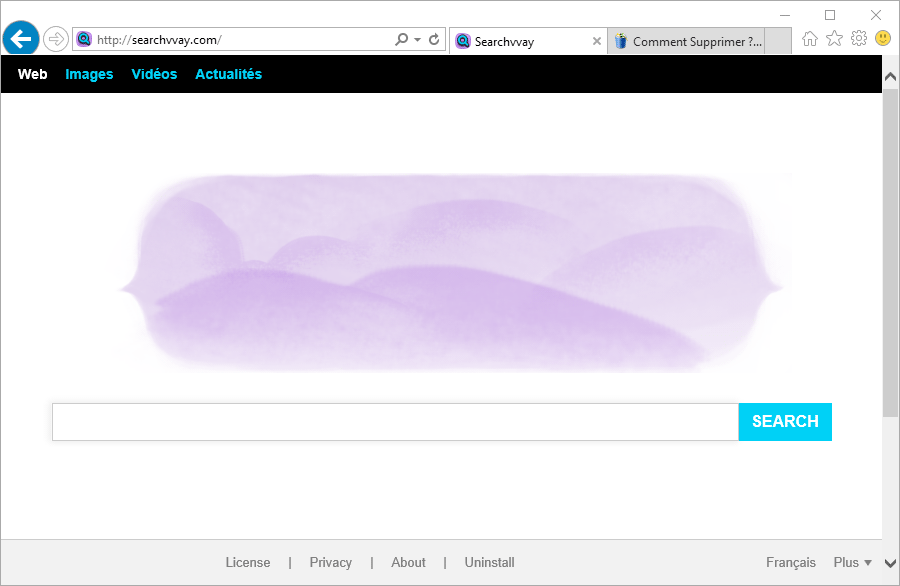Open the Tools gear icon
The image size is (900, 586).
859,38
